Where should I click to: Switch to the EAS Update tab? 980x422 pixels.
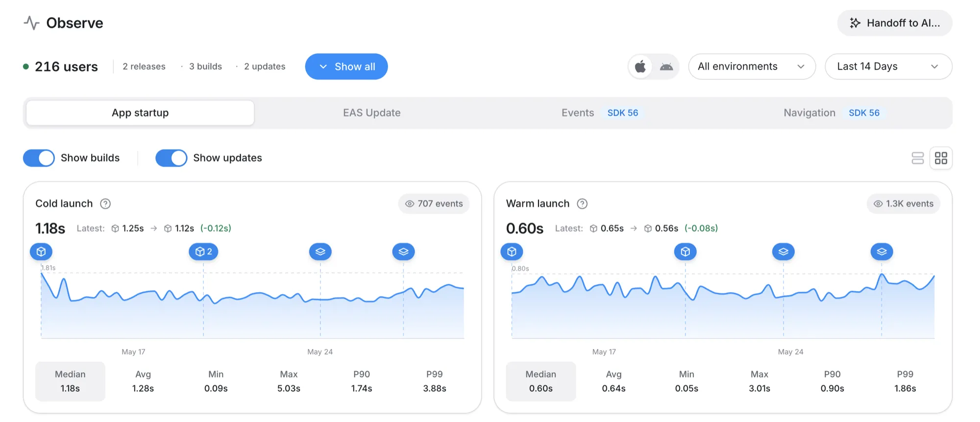[x=372, y=113]
